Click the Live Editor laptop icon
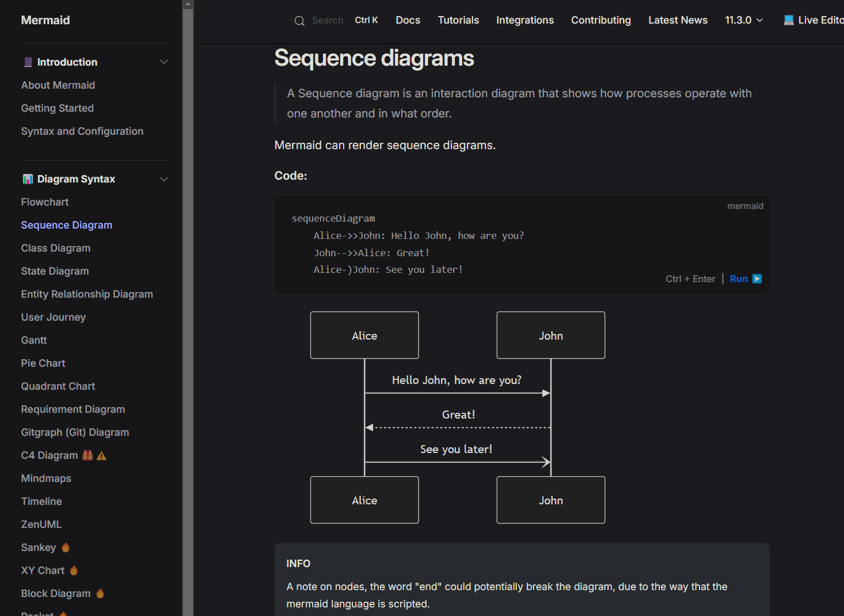The image size is (844, 616). tap(789, 20)
